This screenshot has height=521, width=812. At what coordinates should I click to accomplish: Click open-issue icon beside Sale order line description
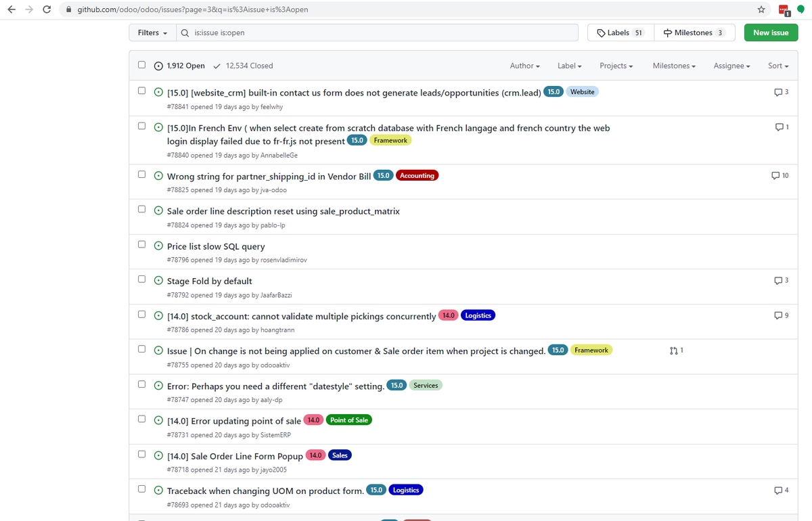click(x=158, y=210)
